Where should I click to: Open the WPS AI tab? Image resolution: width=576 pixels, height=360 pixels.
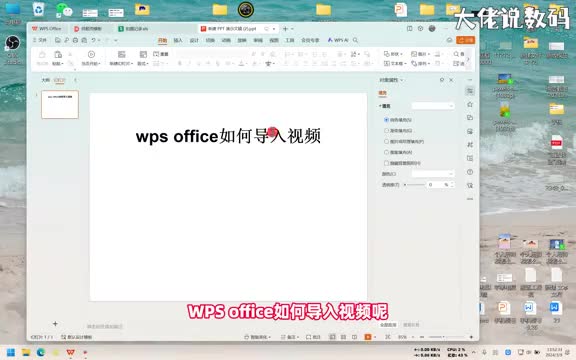click(338, 40)
